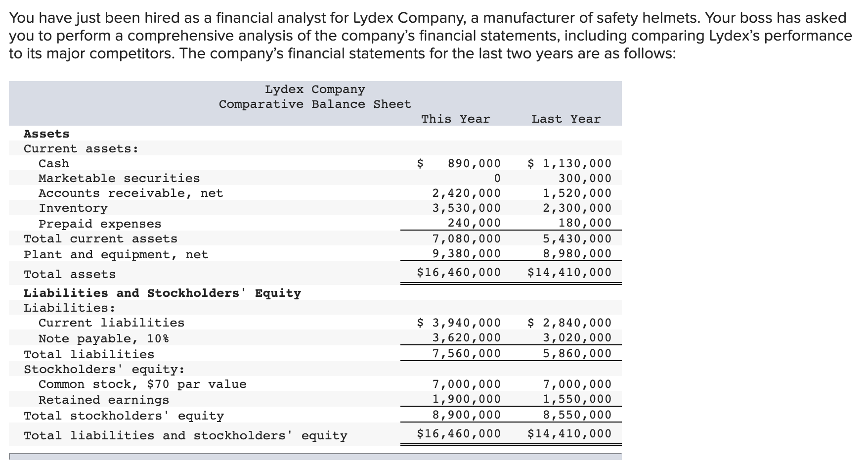The image size is (868, 471).
Task: Click the 'Retained earnings' row label
Action: point(104,400)
